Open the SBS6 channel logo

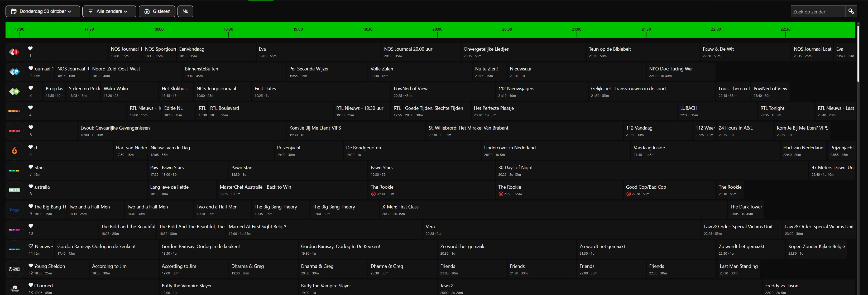click(14, 151)
